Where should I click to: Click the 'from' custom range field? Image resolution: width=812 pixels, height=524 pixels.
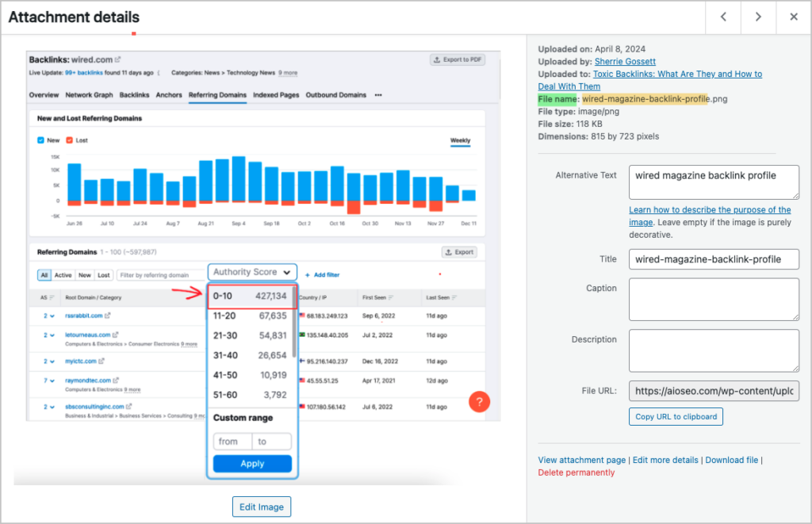[x=232, y=442]
